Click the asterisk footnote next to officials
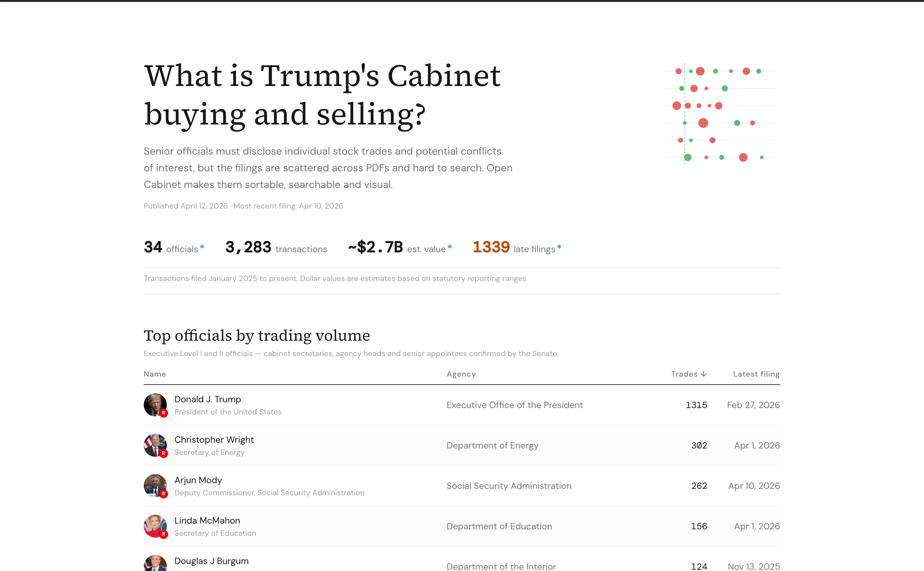This screenshot has height=571, width=924. pyautogui.click(x=202, y=247)
